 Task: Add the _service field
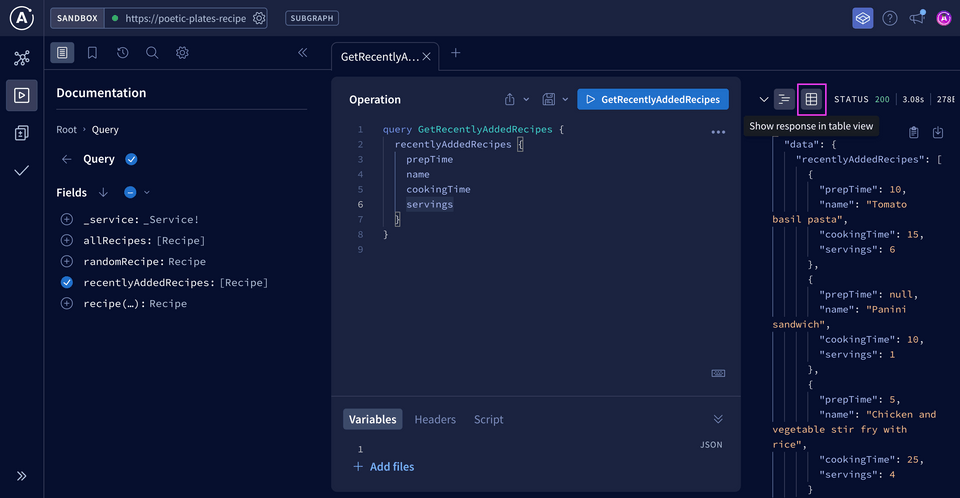(67, 219)
